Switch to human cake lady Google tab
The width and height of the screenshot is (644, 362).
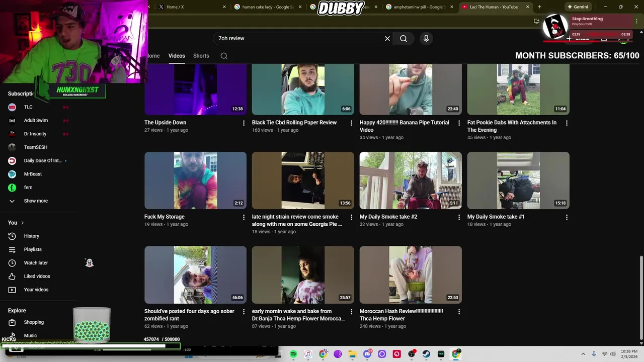[268, 7]
